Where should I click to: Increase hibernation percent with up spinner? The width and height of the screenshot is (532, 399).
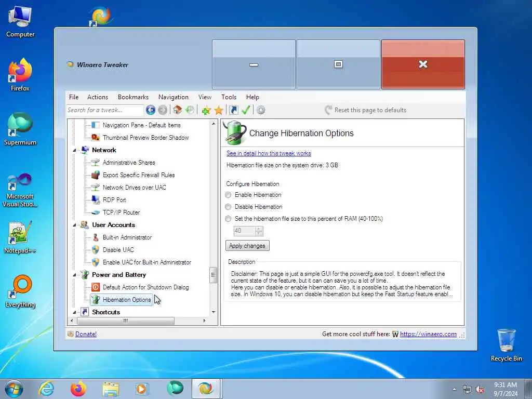point(259,229)
